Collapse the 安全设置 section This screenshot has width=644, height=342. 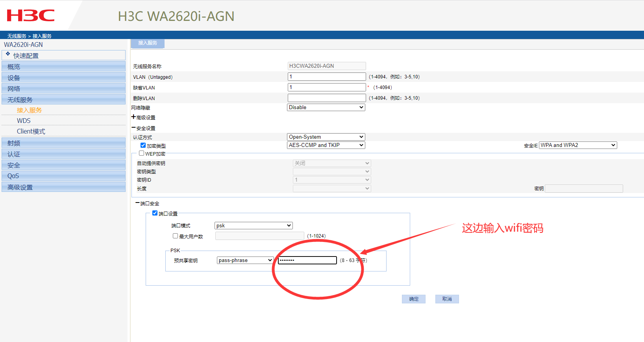133,128
